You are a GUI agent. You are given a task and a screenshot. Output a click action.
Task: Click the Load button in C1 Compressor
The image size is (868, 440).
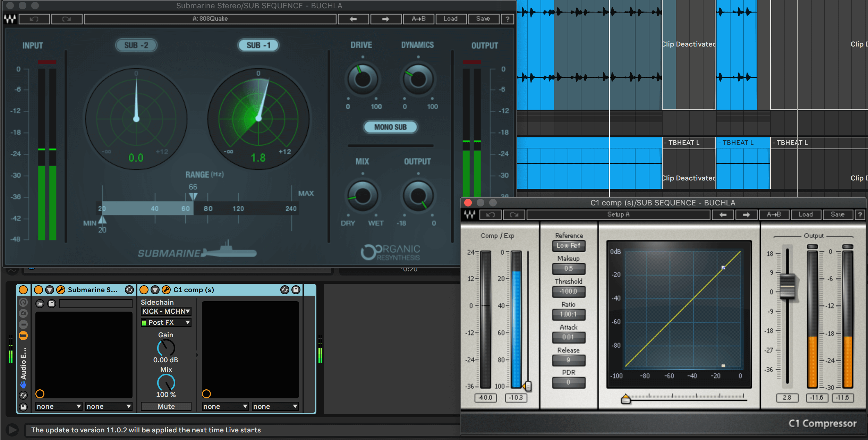pos(806,215)
